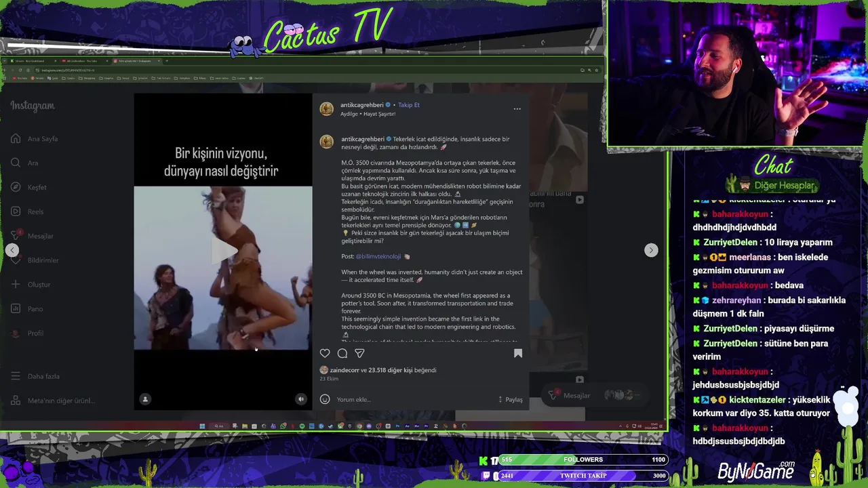Like the post with heart icon
868x488 pixels.
pyautogui.click(x=325, y=353)
